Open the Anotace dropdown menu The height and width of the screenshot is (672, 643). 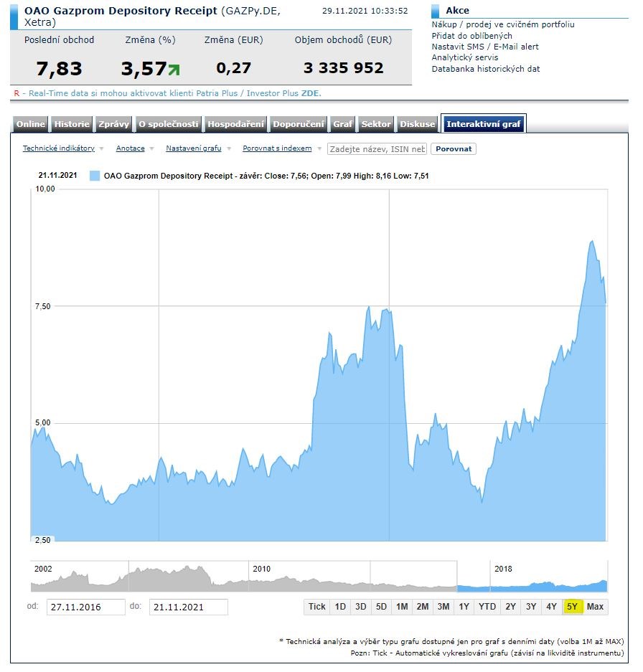coord(131,148)
